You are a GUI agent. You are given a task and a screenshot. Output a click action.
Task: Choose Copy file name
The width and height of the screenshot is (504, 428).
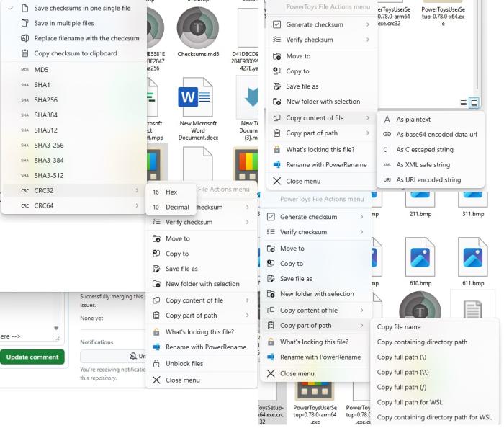pos(399,327)
